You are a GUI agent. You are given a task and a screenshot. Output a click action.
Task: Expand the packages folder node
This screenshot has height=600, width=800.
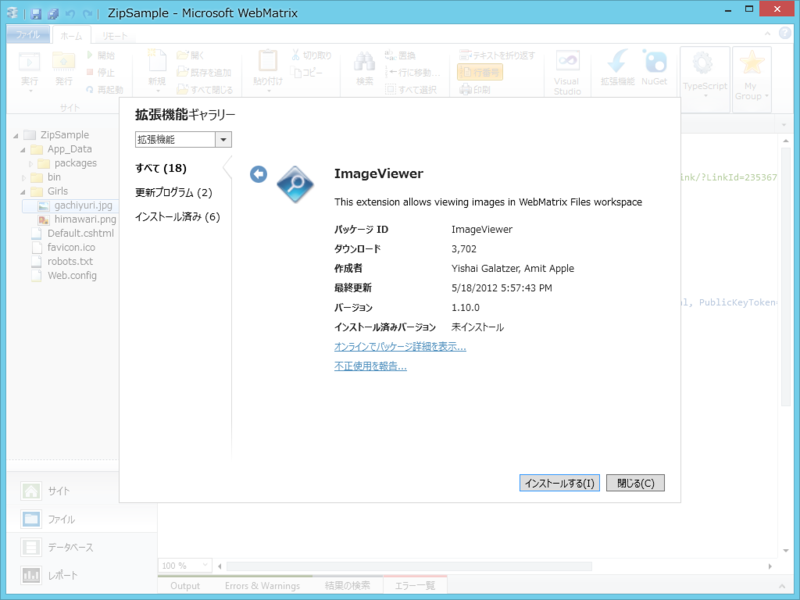pyautogui.click(x=31, y=164)
